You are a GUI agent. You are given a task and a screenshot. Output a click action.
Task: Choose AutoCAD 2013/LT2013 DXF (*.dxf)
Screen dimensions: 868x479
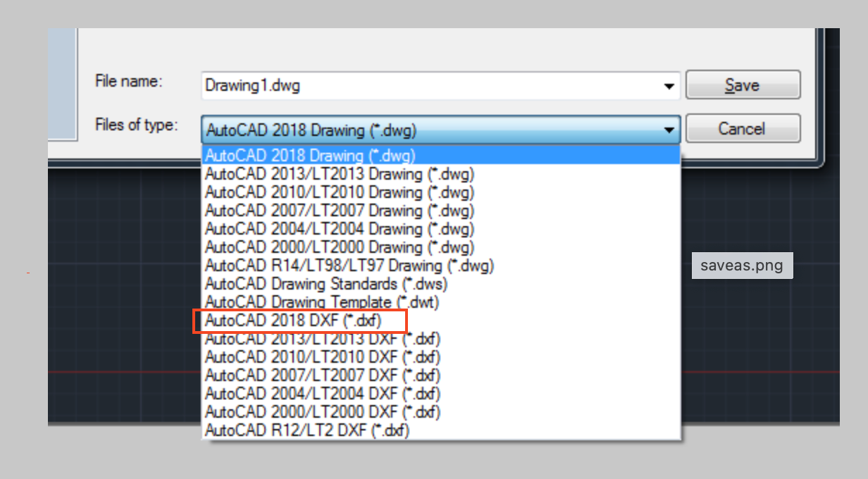[441, 338]
